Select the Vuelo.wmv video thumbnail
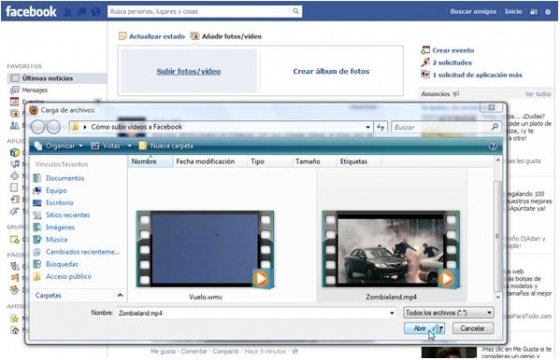 (x=205, y=249)
